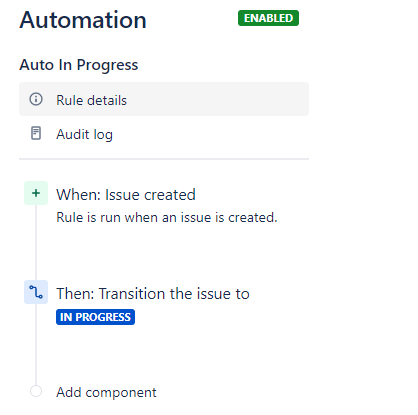Click the empty circle next to Add component
418x415 pixels.
point(36,391)
